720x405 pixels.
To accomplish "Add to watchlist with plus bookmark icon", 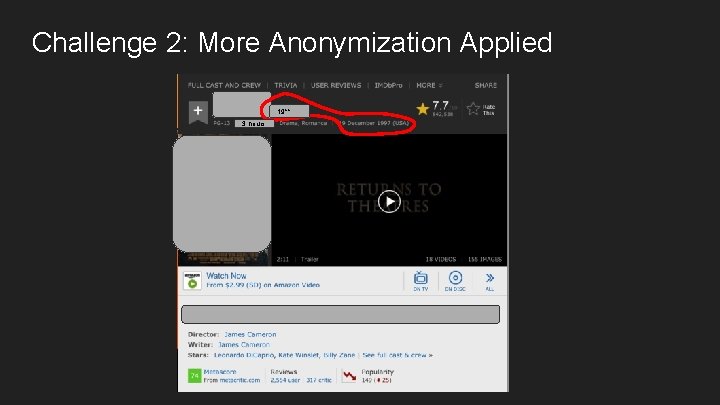I will 198,112.
